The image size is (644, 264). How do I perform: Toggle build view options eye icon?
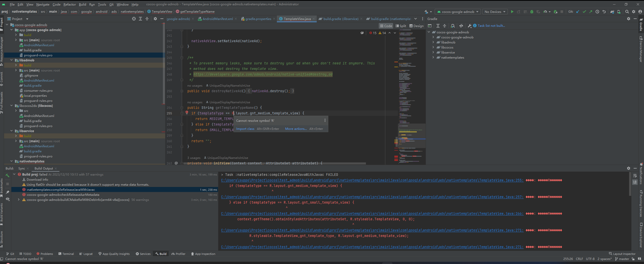(x=8, y=199)
